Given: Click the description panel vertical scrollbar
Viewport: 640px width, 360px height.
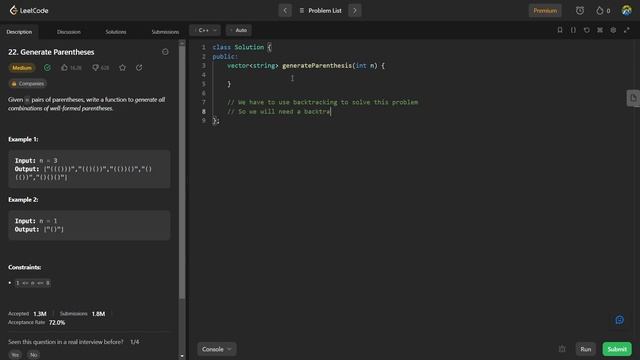Looking at the screenshot, I should 182,171.
